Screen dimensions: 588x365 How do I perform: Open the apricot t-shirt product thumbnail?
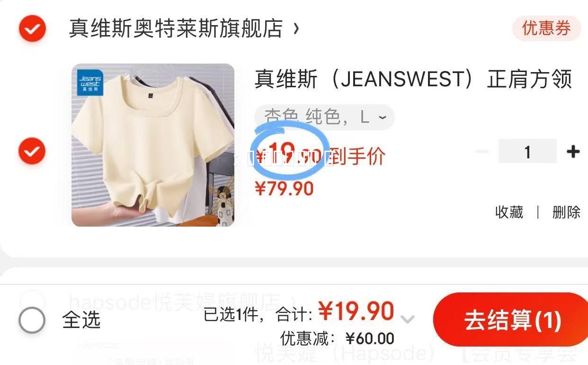coord(153,145)
